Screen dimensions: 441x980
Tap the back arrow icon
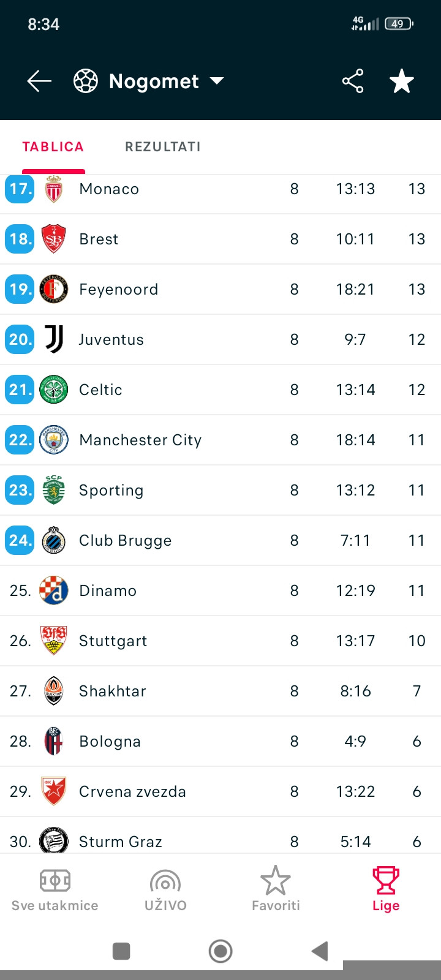(x=39, y=81)
